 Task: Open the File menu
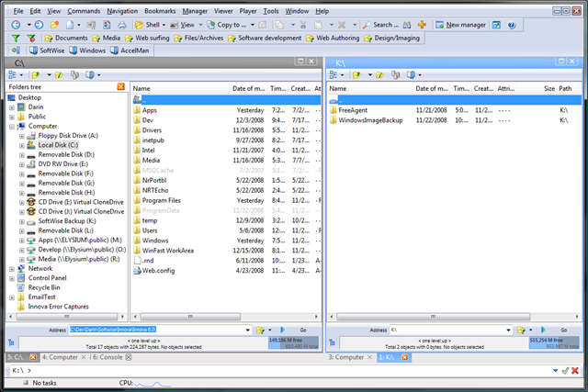tap(17, 11)
